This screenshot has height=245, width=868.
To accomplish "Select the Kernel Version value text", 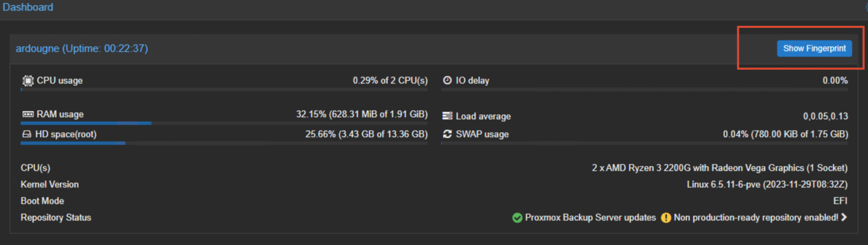I will click(x=767, y=185).
